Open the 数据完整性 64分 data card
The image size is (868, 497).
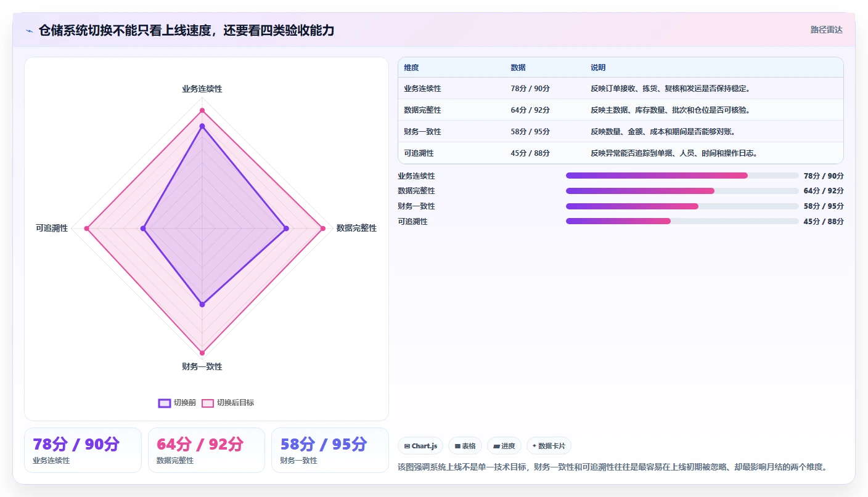[207, 450]
